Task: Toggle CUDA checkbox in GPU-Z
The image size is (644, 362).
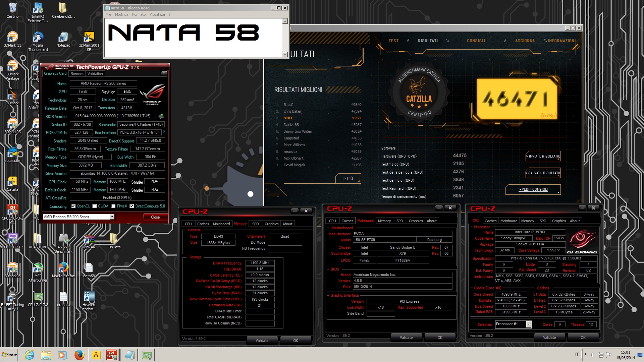Action: [x=95, y=206]
